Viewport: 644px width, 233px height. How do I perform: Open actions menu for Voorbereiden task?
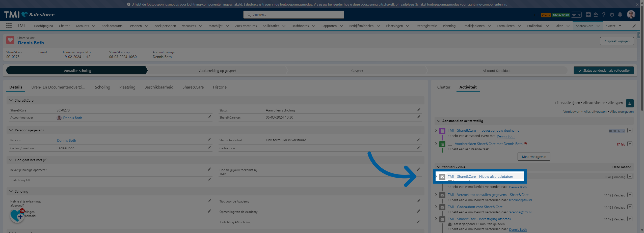630,144
